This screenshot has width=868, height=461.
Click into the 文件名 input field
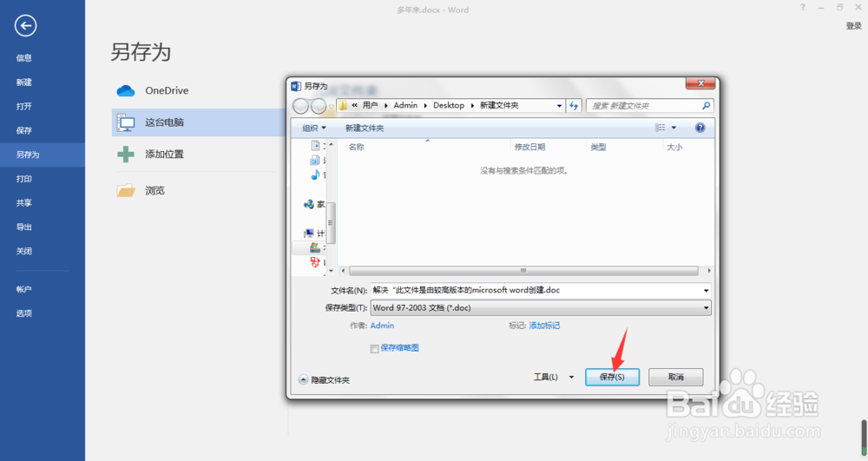536,291
